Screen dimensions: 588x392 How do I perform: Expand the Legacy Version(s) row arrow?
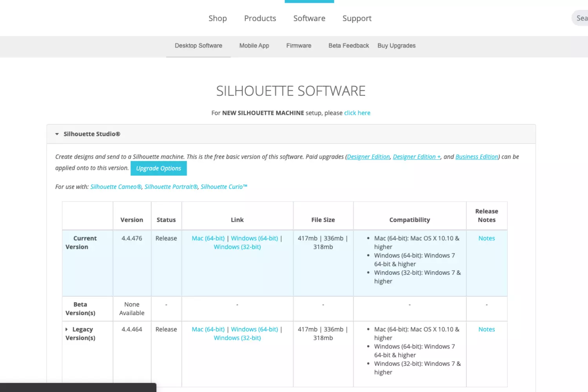pyautogui.click(x=67, y=330)
